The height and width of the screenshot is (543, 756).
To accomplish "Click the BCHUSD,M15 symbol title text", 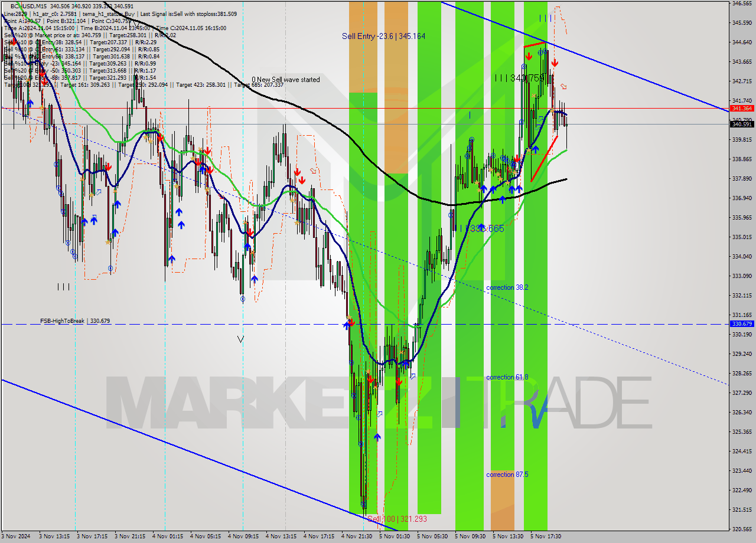I will pos(30,6).
